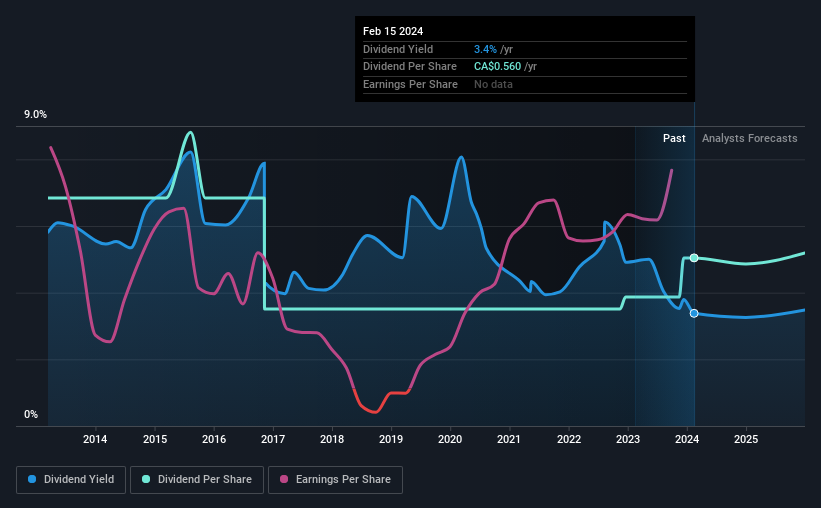Click the teal Dividend Per Share data point marker
The image size is (821, 508).
click(694, 258)
